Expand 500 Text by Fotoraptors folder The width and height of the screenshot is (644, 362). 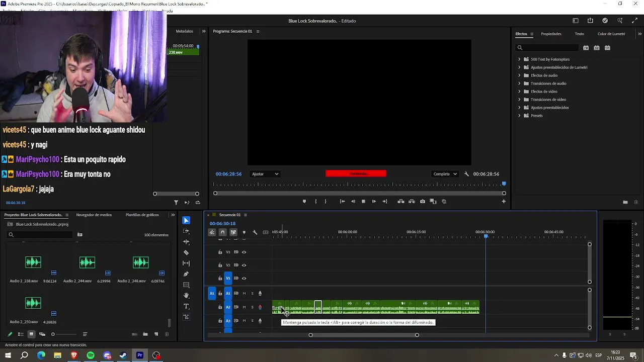pos(519,59)
